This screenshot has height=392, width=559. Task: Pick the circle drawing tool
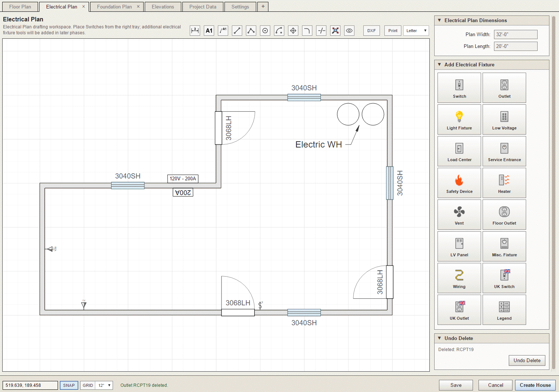[x=265, y=31]
